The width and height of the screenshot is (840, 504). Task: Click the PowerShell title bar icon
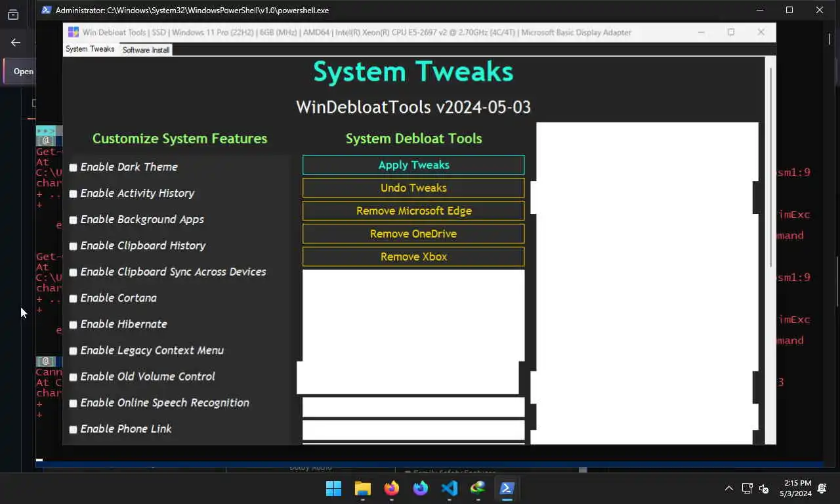click(x=47, y=10)
